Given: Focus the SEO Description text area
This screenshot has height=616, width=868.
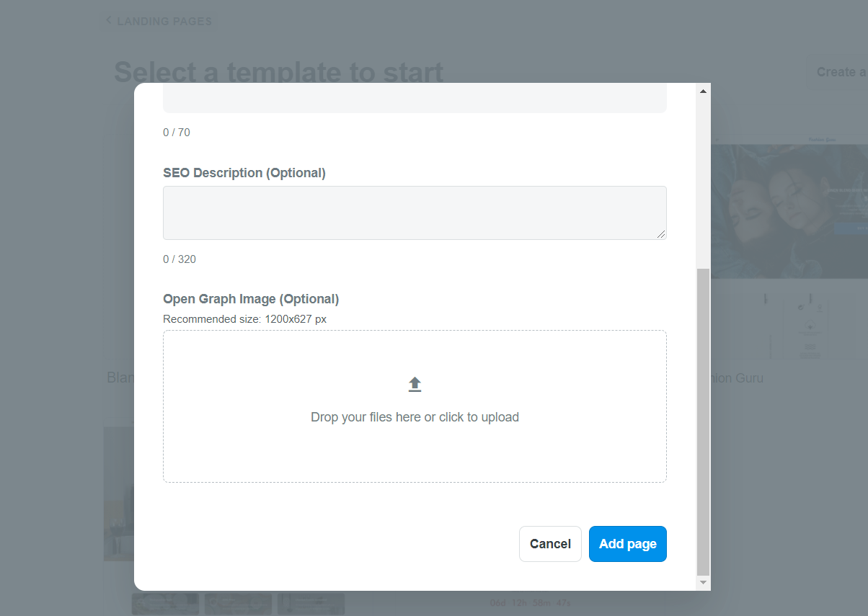Looking at the screenshot, I should 414,213.
